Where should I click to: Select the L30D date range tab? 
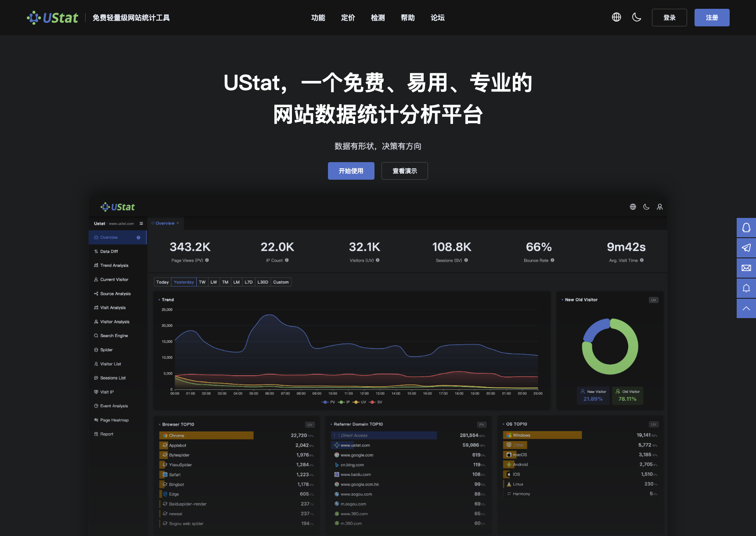click(x=263, y=282)
